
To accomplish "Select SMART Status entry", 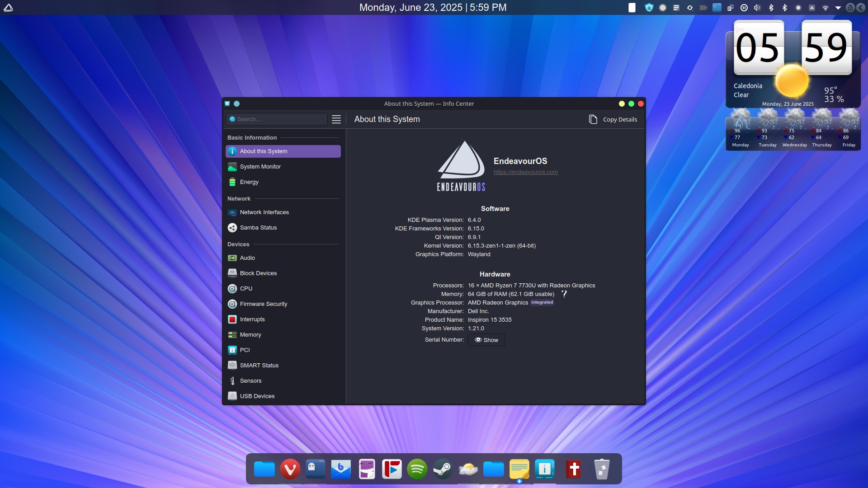I will (x=259, y=366).
